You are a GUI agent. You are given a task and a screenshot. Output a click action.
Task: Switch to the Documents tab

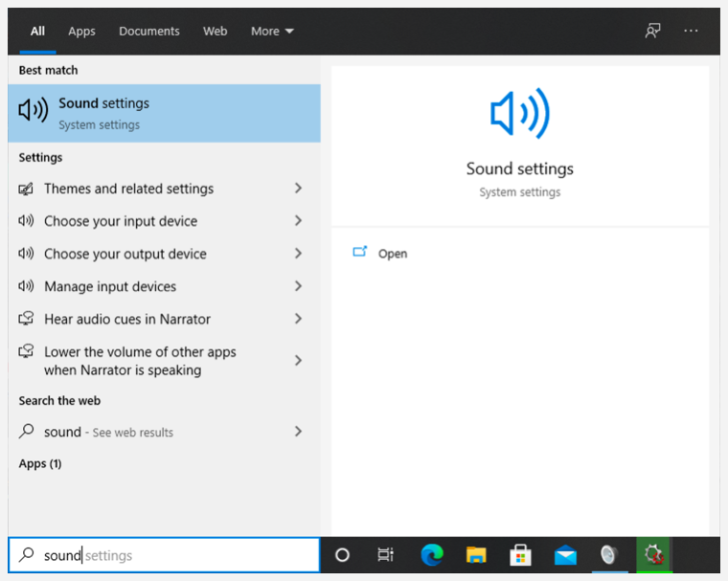click(x=148, y=31)
